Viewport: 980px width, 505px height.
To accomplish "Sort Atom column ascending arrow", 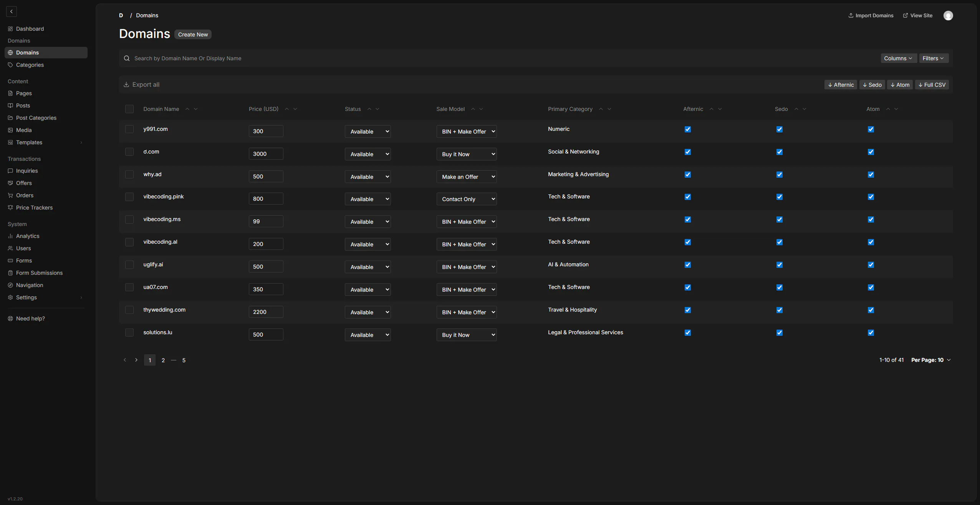I will pyautogui.click(x=888, y=109).
